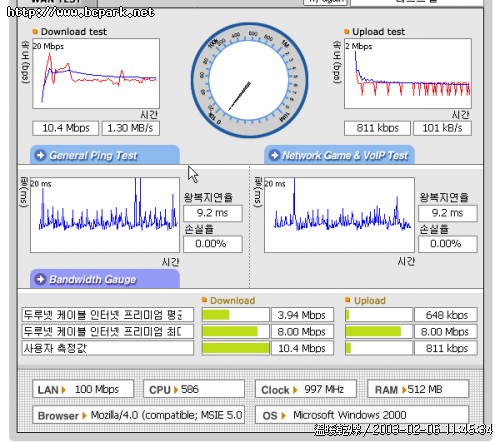Click the 811 kbps upload progress bar in gauge
The image size is (500, 442).
pyautogui.click(x=379, y=348)
